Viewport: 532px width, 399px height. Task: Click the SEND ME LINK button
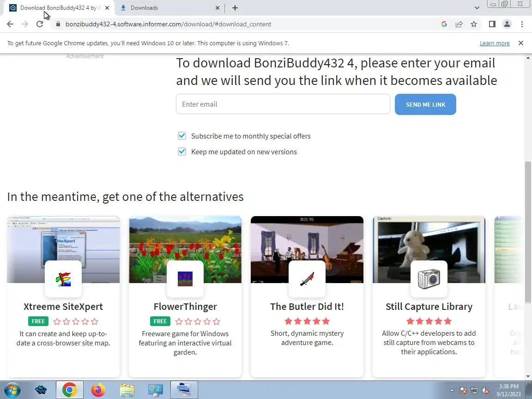tap(425, 104)
